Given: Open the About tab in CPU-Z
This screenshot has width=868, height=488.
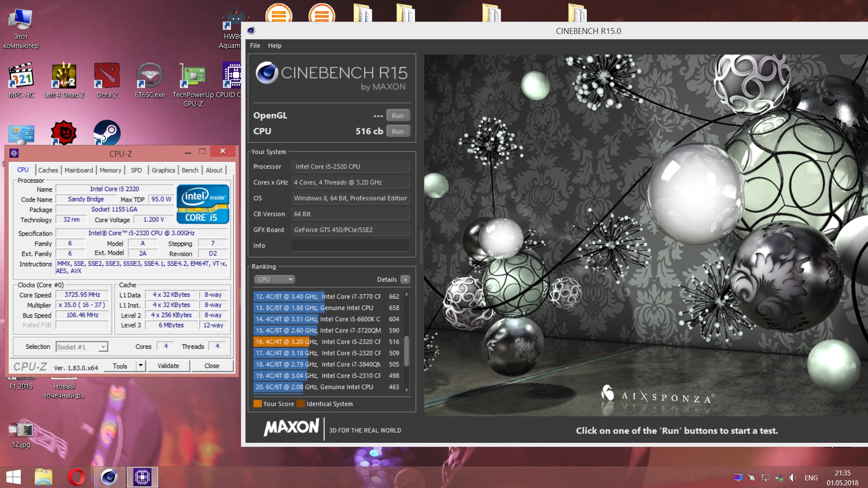Looking at the screenshot, I should coord(214,170).
